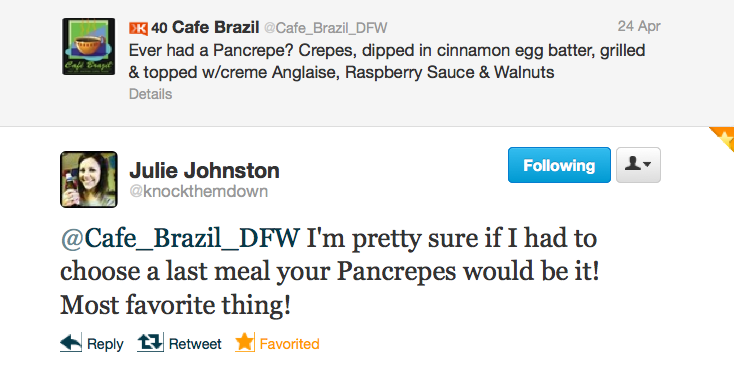Screen dimensions: 734x374
Task: Click the Reply text link
Action: (105, 345)
